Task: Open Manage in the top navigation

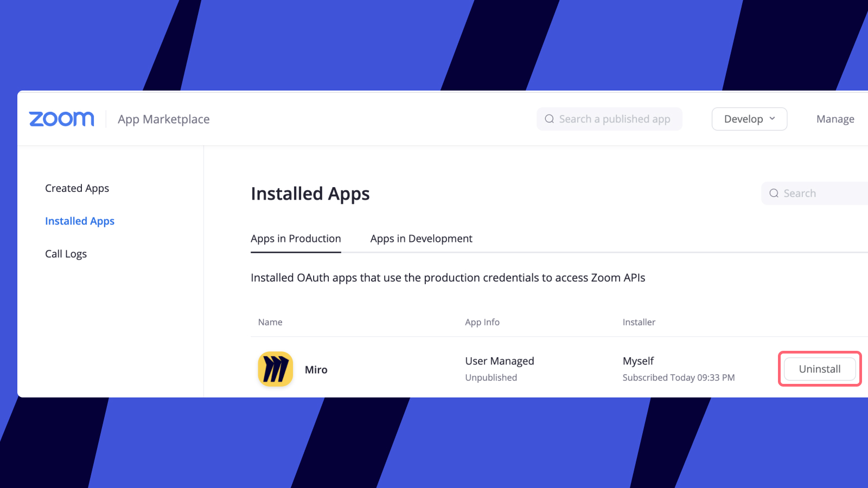Action: point(835,119)
